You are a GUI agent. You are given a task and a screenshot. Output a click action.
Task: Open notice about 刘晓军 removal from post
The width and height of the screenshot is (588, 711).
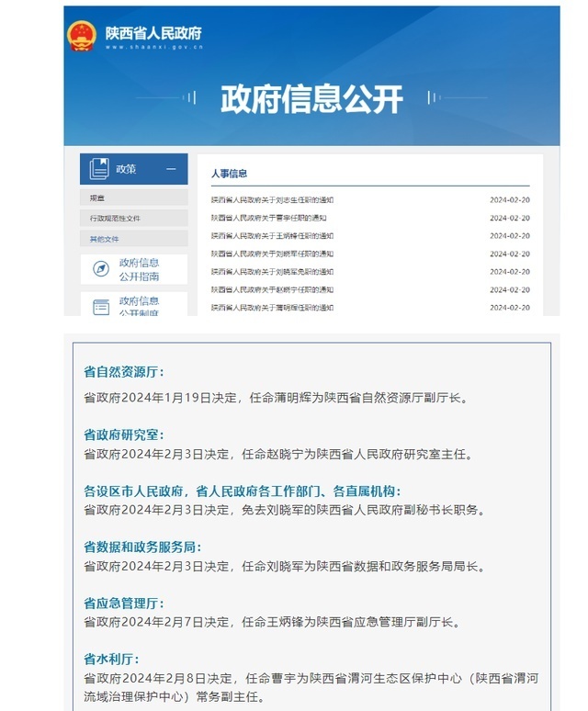[x=272, y=272]
